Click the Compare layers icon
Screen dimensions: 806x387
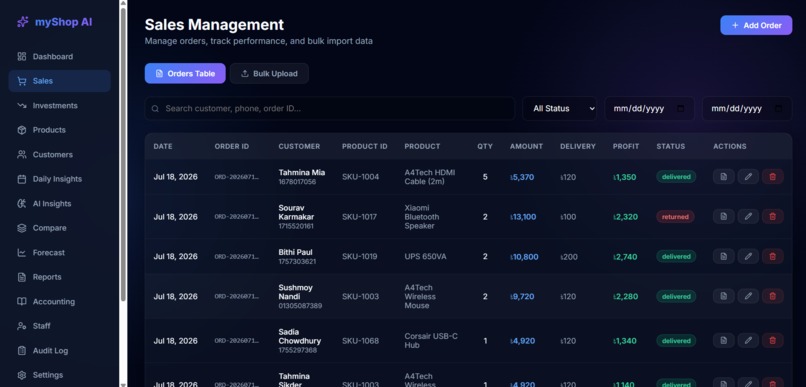click(x=22, y=228)
